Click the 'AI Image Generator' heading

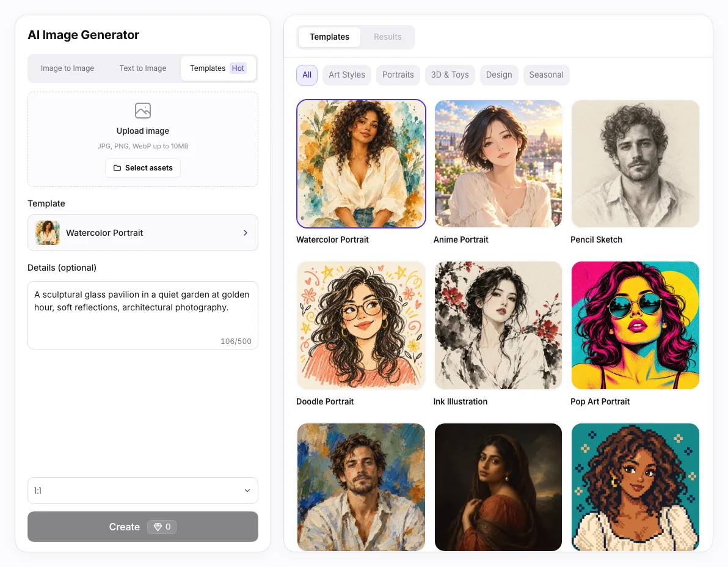83,35
